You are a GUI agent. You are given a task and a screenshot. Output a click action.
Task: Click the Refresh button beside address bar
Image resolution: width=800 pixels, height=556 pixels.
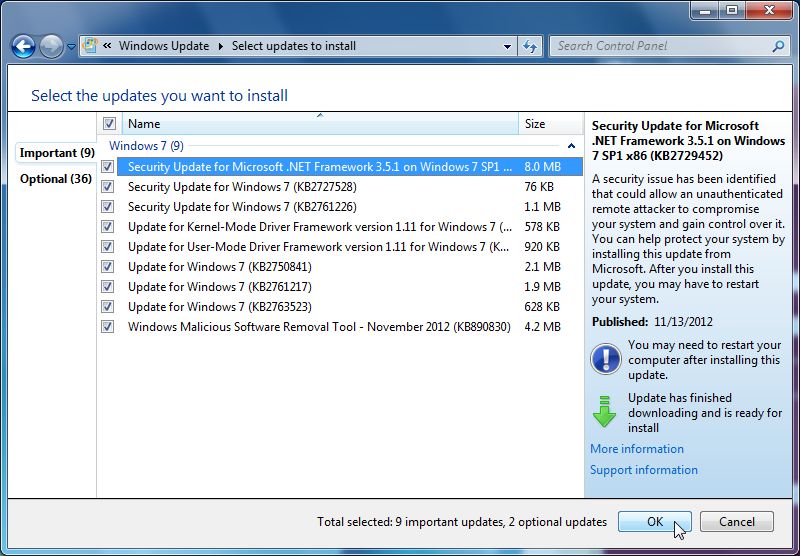[530, 46]
